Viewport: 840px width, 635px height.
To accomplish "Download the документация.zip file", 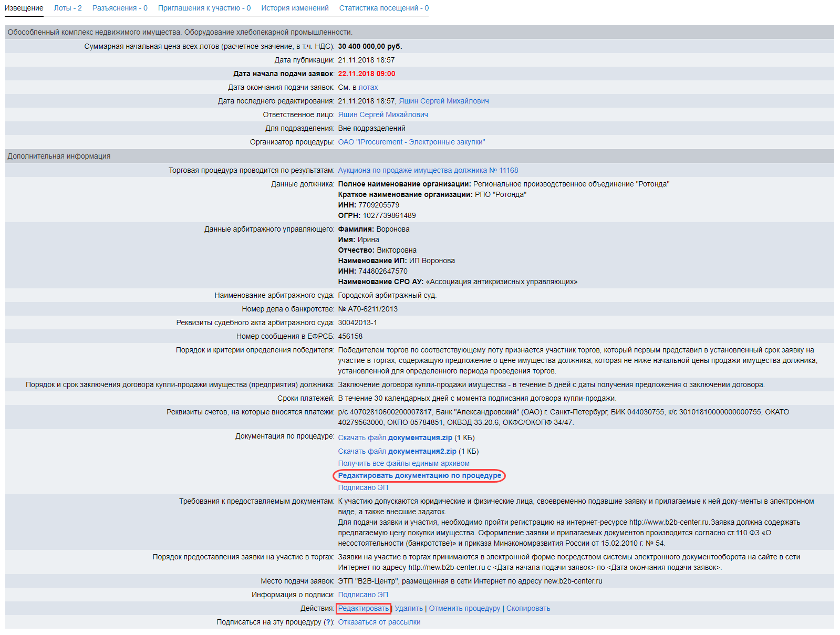I will point(395,438).
